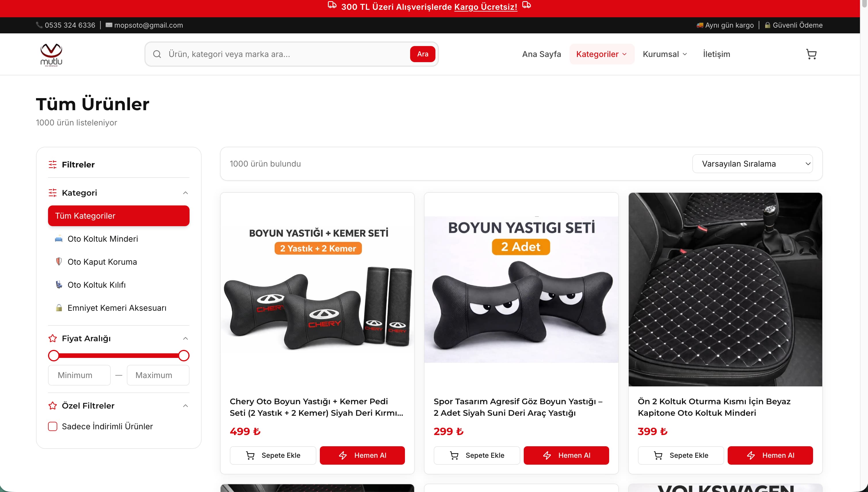
Task: Click the Filtreler sliders icon
Action: click(x=53, y=165)
